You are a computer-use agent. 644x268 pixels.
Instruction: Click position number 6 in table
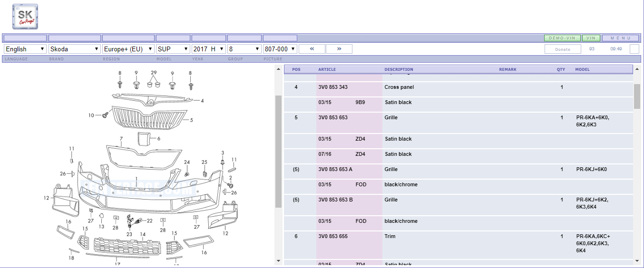(296, 237)
